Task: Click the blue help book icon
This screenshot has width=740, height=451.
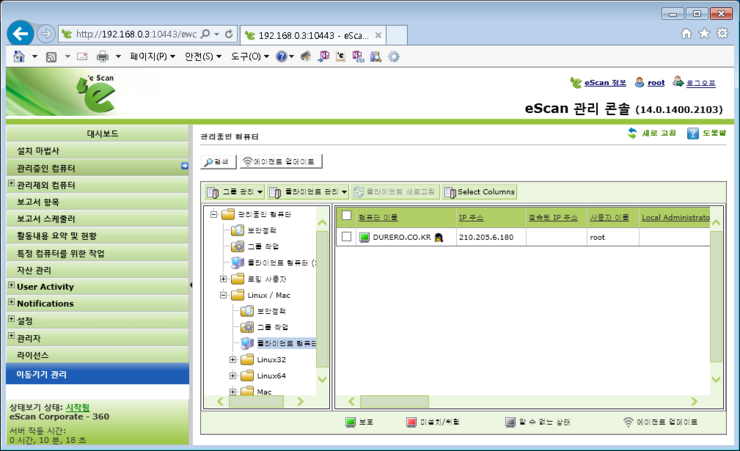Action: 692,133
